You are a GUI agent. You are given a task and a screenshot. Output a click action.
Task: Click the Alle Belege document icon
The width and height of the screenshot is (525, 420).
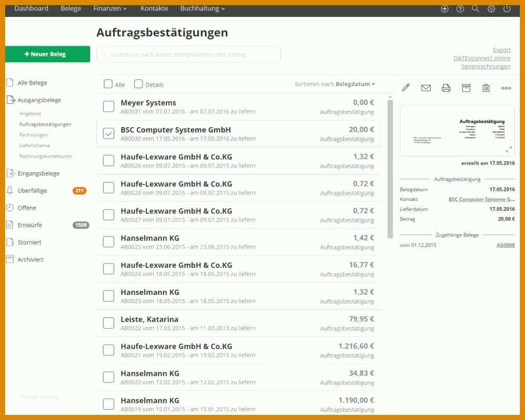[10, 83]
